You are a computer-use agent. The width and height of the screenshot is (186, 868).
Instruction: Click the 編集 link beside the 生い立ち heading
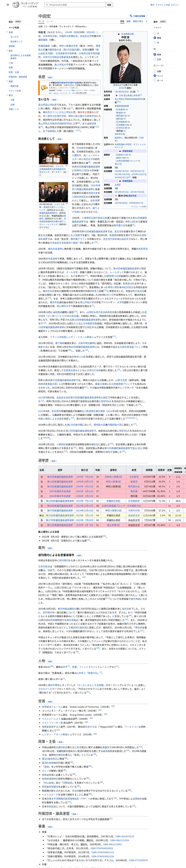coord(54,100)
